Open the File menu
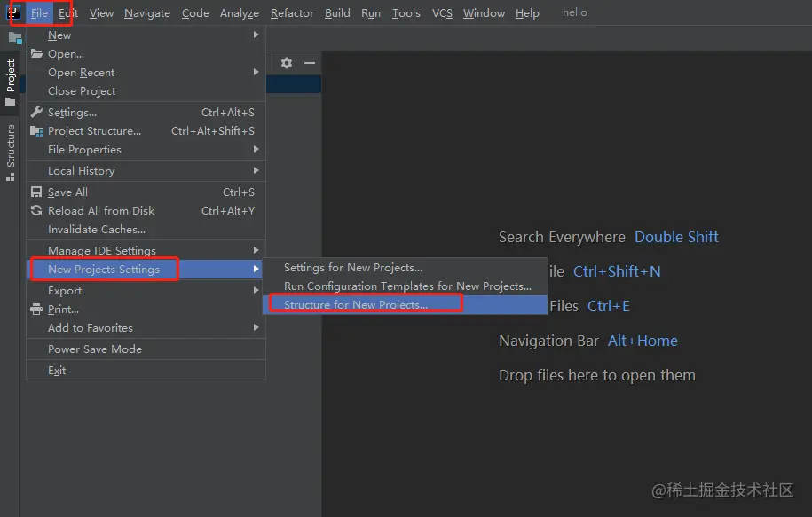The height and width of the screenshot is (517, 812). [39, 13]
